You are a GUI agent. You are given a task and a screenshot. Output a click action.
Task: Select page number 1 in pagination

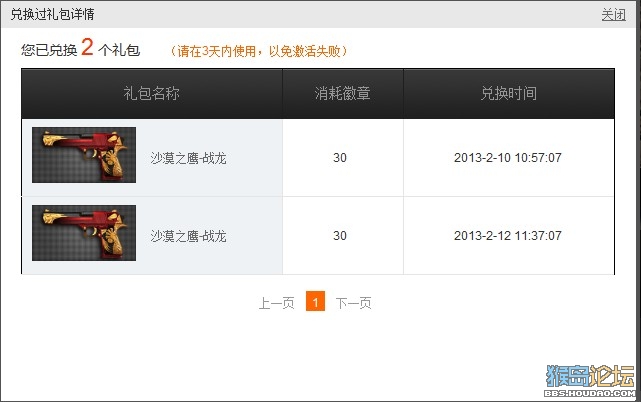(x=315, y=301)
